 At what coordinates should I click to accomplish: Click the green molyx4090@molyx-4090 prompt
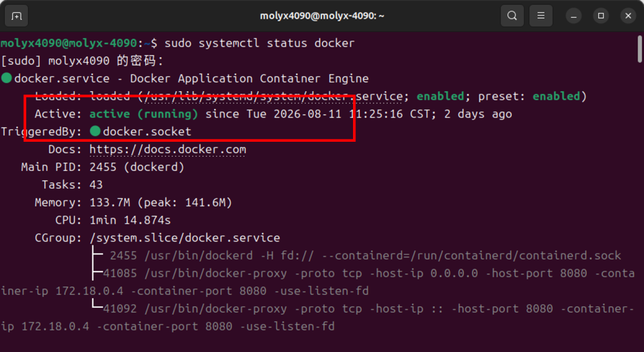[x=69, y=43]
